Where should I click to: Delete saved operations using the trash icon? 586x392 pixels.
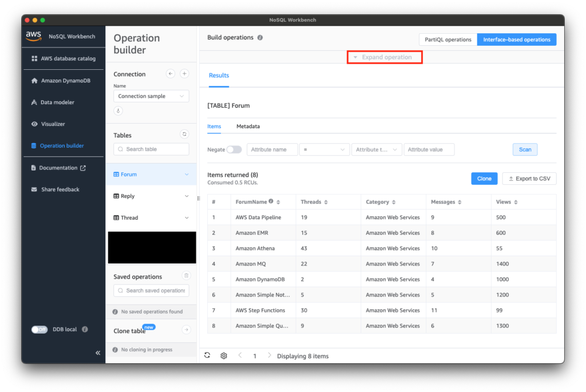pyautogui.click(x=186, y=275)
